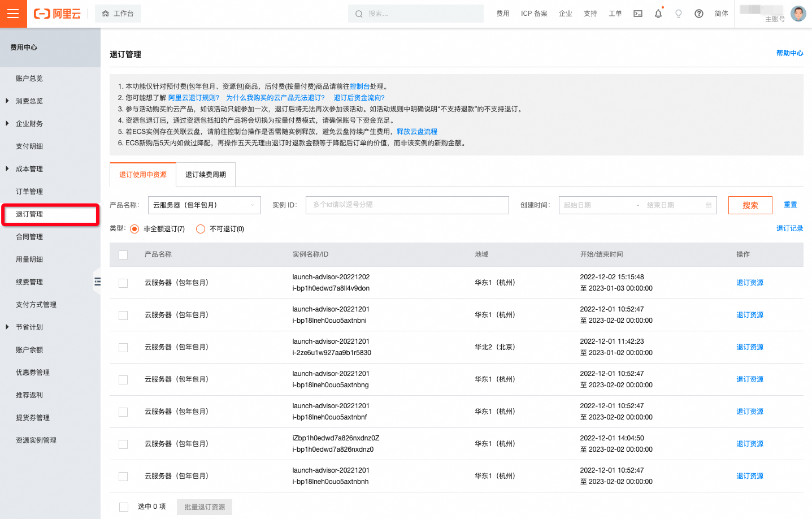This screenshot has height=519, width=812.
Task: Check the row with ID i-2ze6u1w927aa9b1r5830
Action: (123, 348)
